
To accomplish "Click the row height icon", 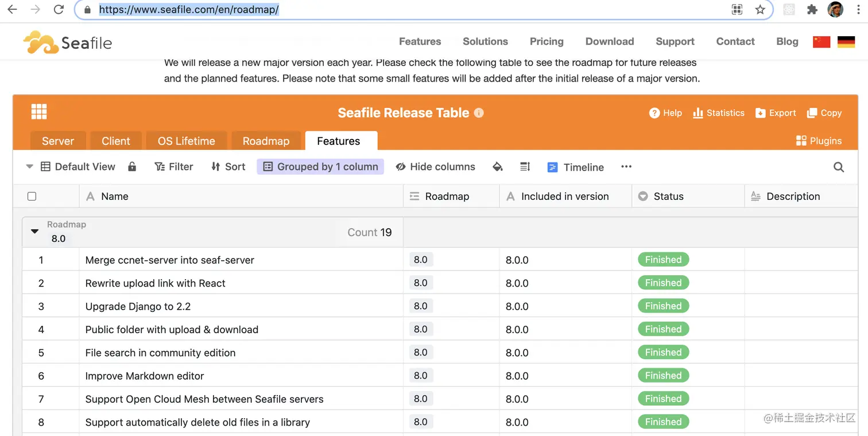I will coord(525,167).
